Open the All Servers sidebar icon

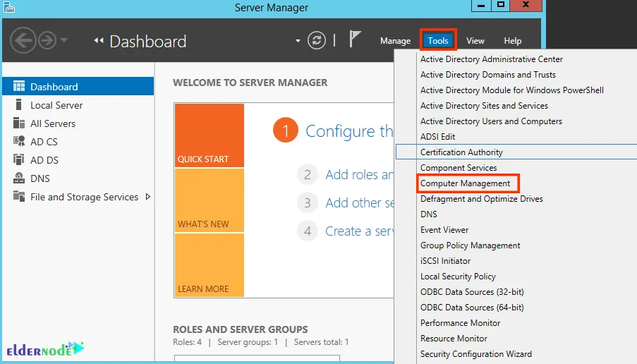tap(18, 123)
